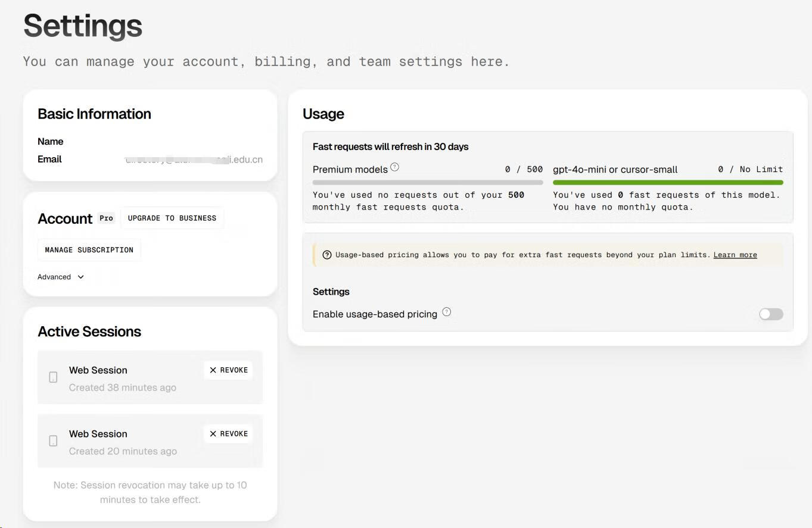Click 'Created 20 minutes ago' text
The width and height of the screenshot is (812, 528).
click(123, 451)
